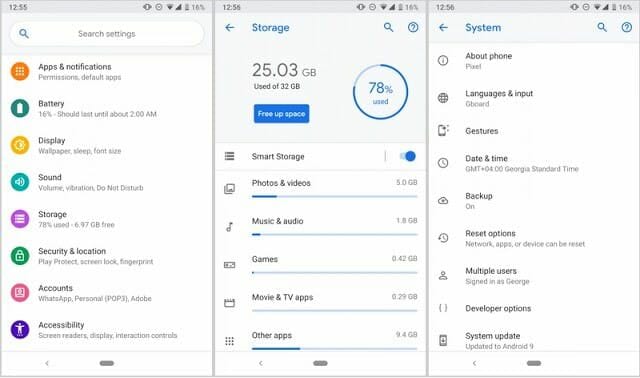Image resolution: width=640 pixels, height=378 pixels.
Task: Tap the Gestures phone icon
Action: tap(443, 130)
